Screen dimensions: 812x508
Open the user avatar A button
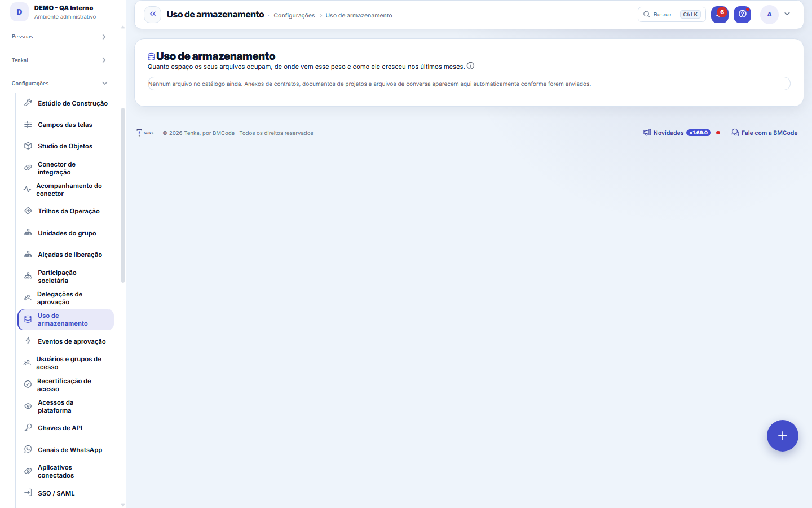[x=769, y=14]
